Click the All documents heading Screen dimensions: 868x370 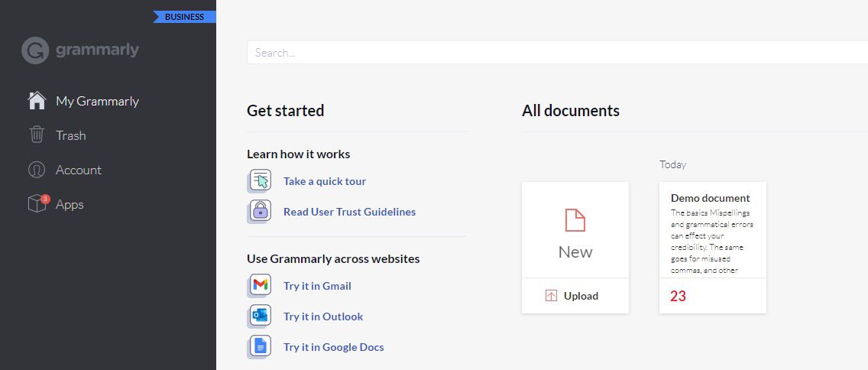coord(570,110)
